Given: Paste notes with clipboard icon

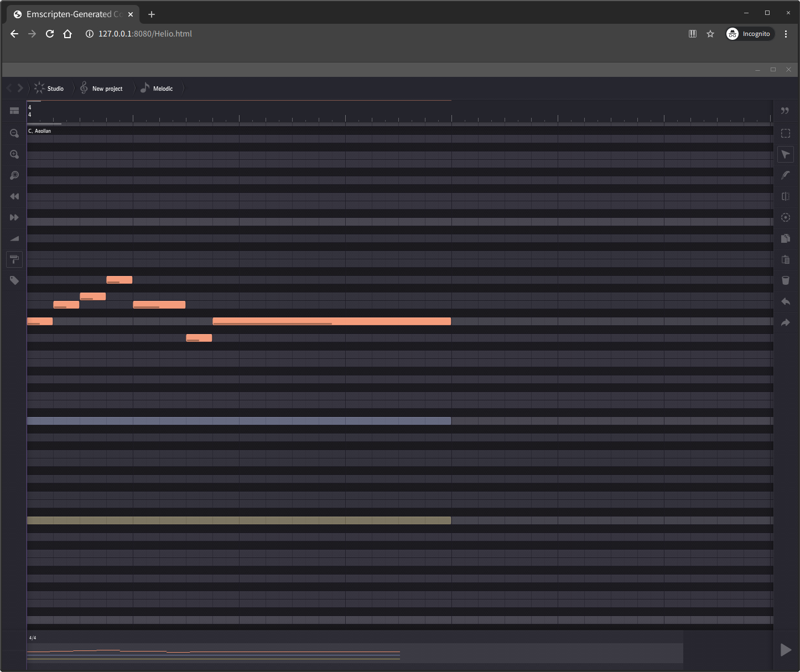Looking at the screenshot, I should click(x=785, y=259).
